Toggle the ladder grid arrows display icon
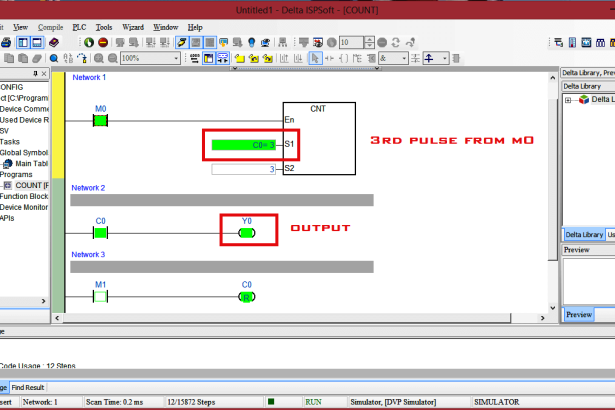 [x=223, y=58]
